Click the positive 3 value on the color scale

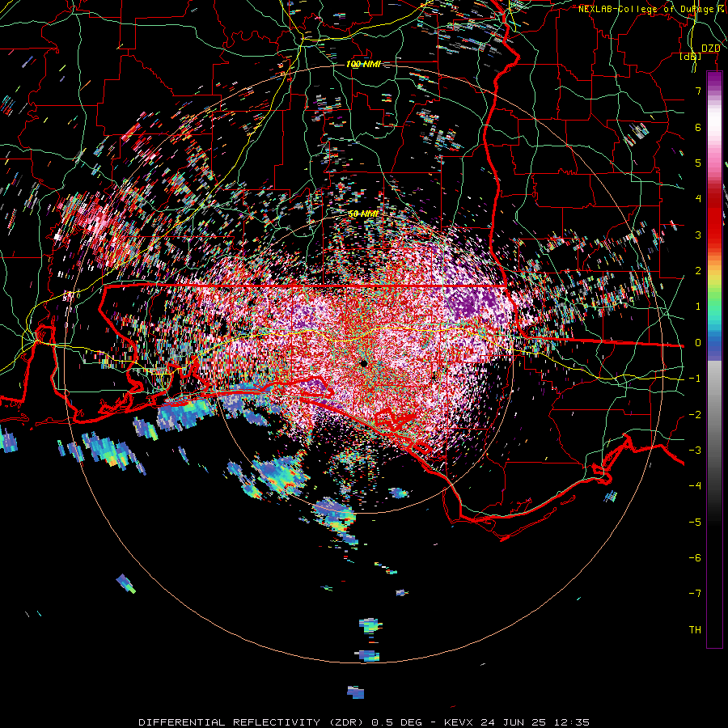tap(698, 235)
